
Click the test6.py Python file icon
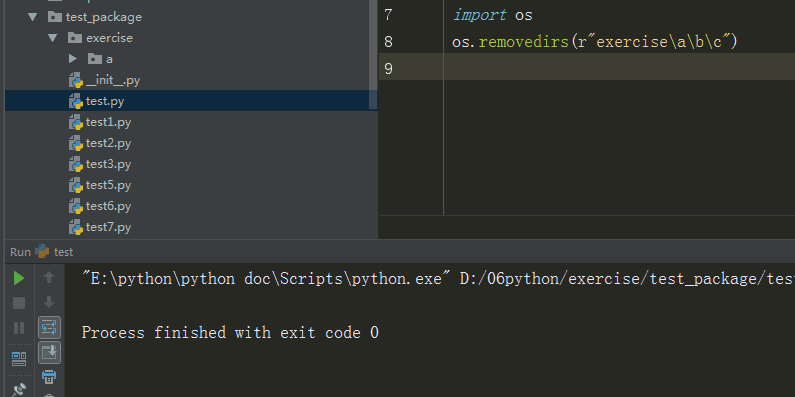click(x=76, y=206)
